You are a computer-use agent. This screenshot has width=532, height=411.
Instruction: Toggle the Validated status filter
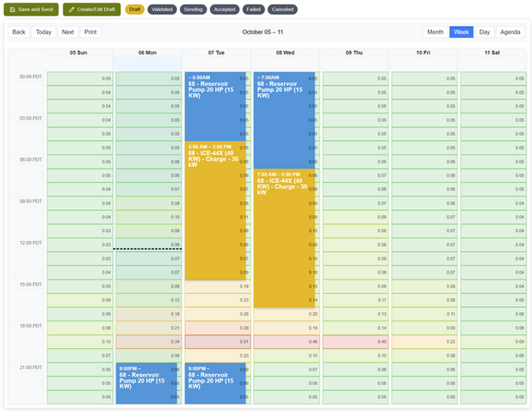point(162,9)
